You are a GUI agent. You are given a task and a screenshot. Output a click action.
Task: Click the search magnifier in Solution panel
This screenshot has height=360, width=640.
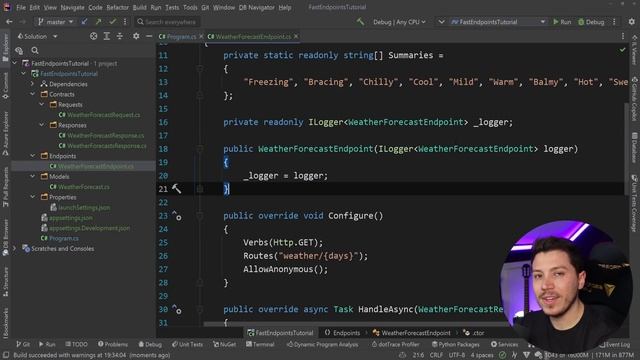35,50
